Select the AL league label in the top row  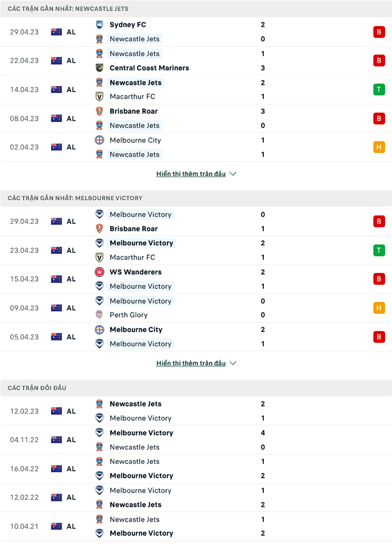pos(71,31)
